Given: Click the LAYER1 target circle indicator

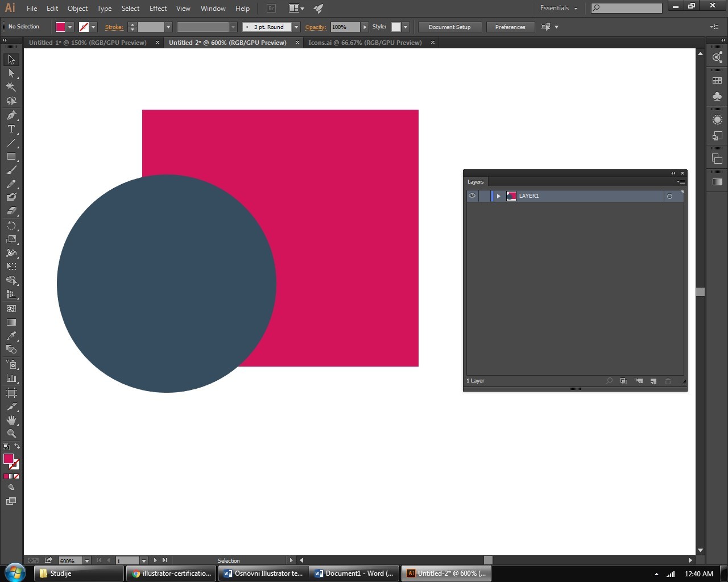Looking at the screenshot, I should pos(669,196).
